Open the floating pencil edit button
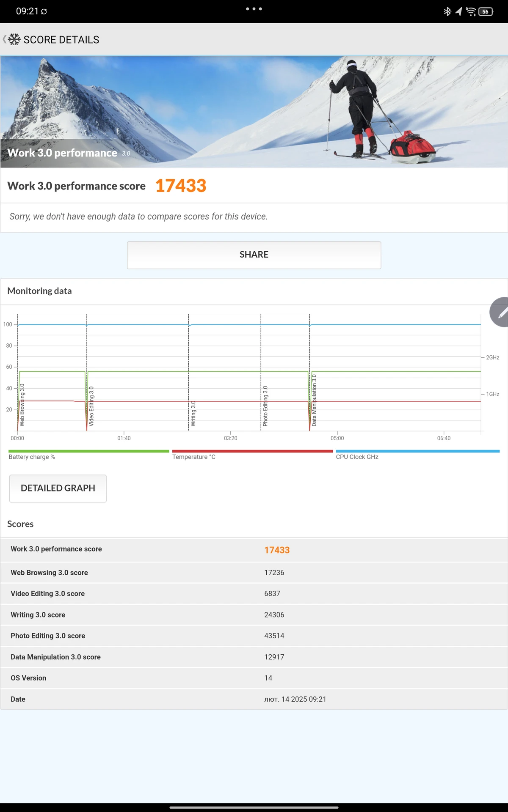This screenshot has height=812, width=508. pyautogui.click(x=500, y=312)
